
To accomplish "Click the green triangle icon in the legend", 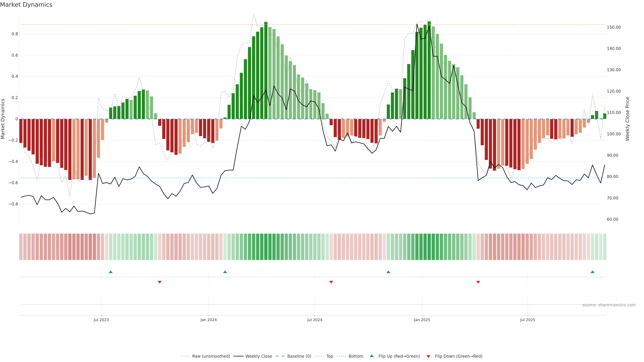I will point(372,356).
